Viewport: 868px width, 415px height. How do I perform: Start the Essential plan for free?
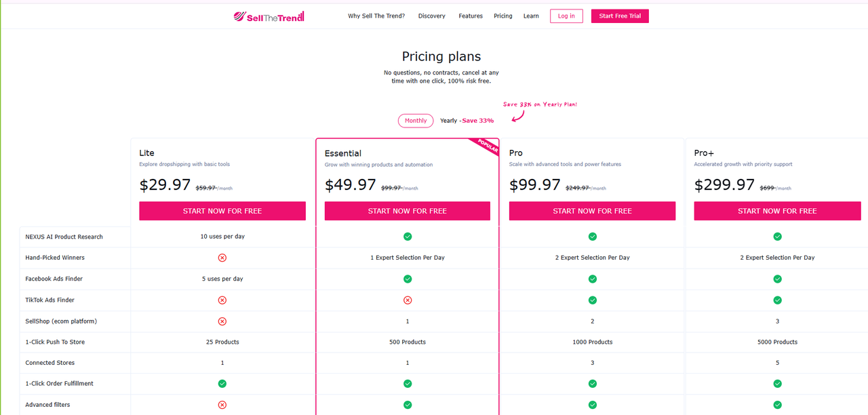[x=408, y=211]
